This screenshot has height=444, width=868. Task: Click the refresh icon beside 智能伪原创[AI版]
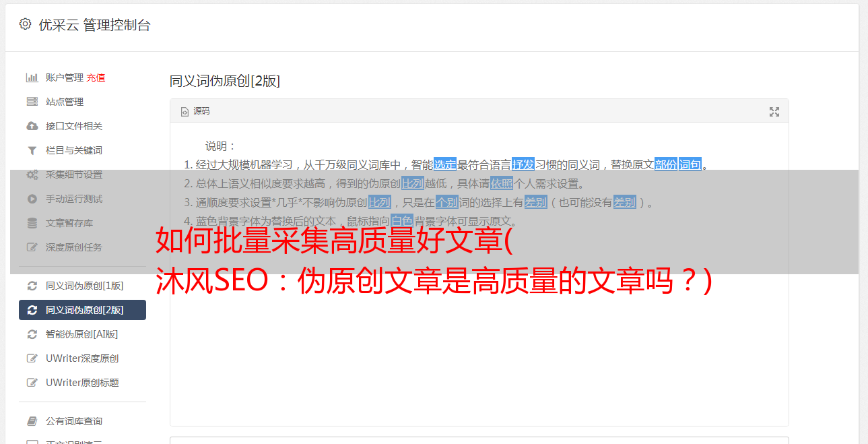32,334
